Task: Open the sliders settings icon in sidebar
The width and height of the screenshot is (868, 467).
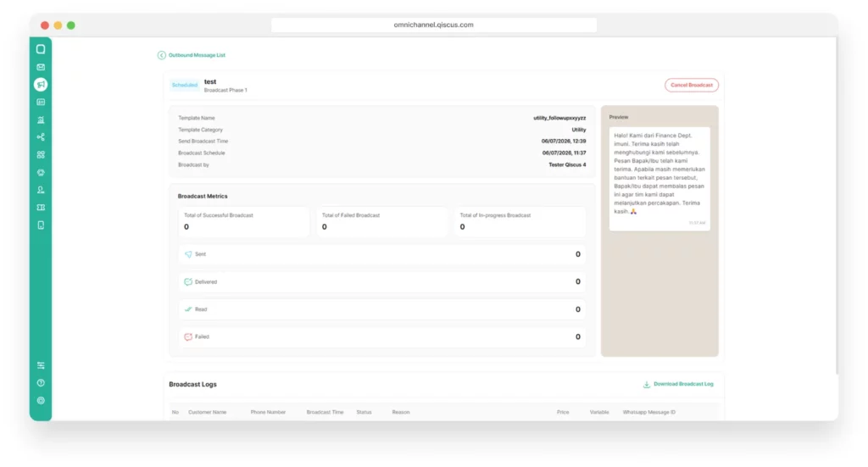Action: coord(41,365)
